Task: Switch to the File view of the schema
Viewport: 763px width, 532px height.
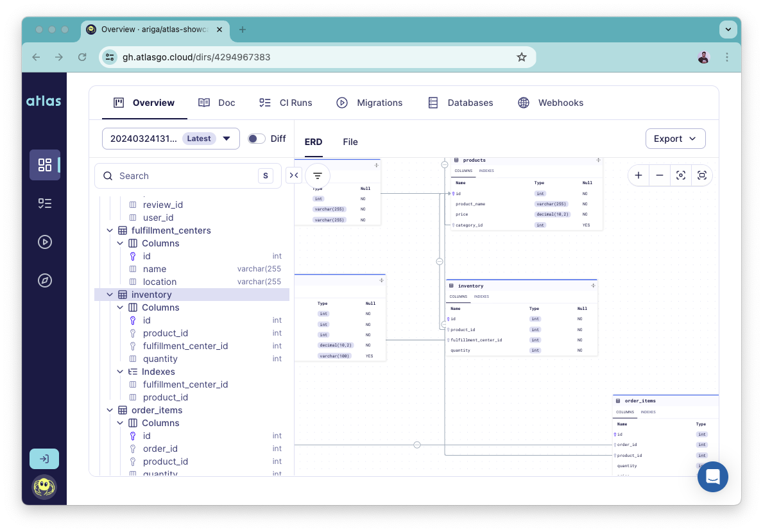Action: (350, 142)
